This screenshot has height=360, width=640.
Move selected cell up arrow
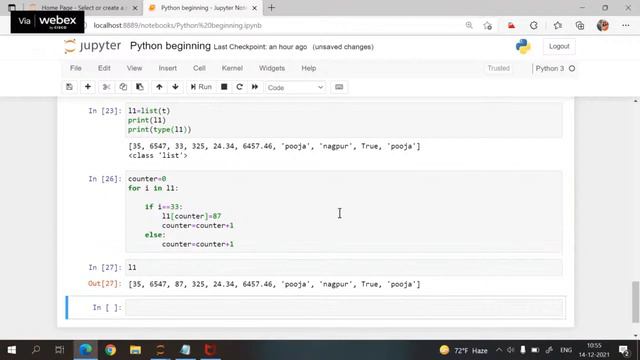[159, 87]
